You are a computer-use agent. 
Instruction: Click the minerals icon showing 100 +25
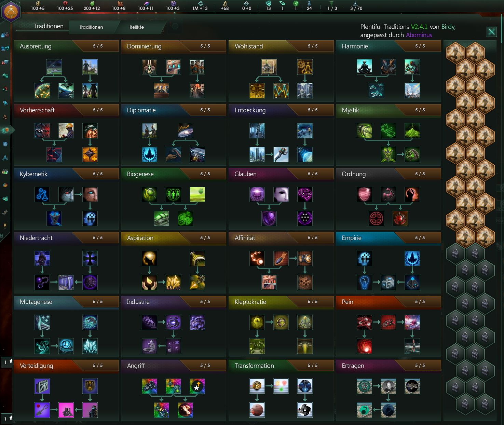tap(65, 3)
